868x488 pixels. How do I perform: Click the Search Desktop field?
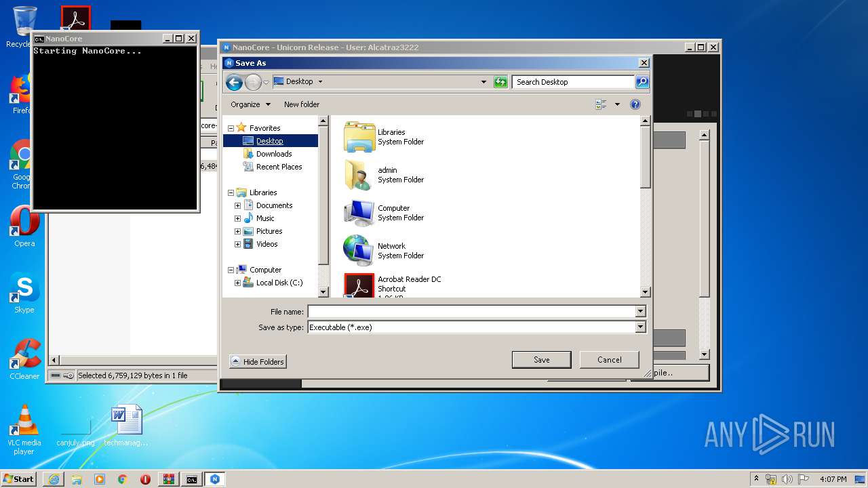573,82
